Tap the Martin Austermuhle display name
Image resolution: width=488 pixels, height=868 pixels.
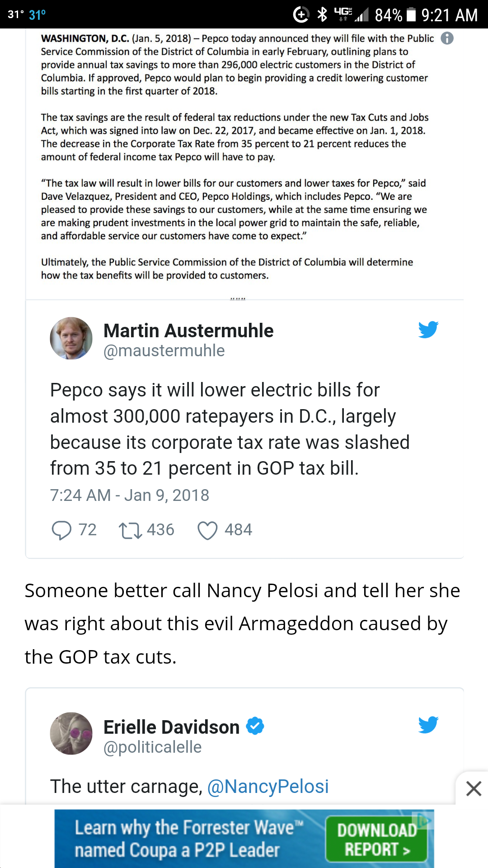(188, 331)
